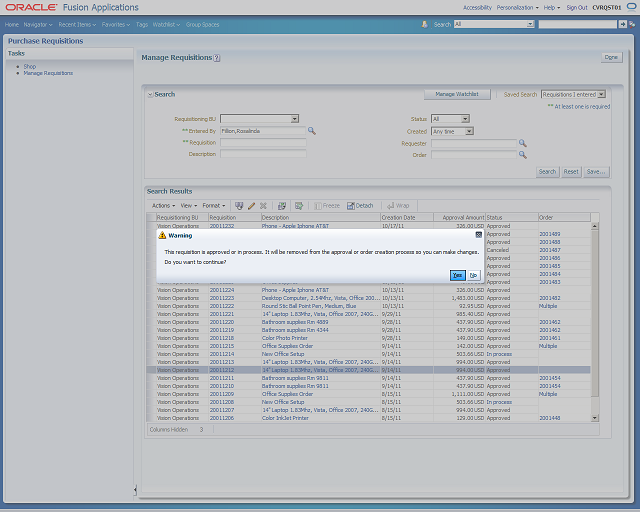The image size is (640, 512).
Task: Open Group Spaces
Action: [202, 24]
